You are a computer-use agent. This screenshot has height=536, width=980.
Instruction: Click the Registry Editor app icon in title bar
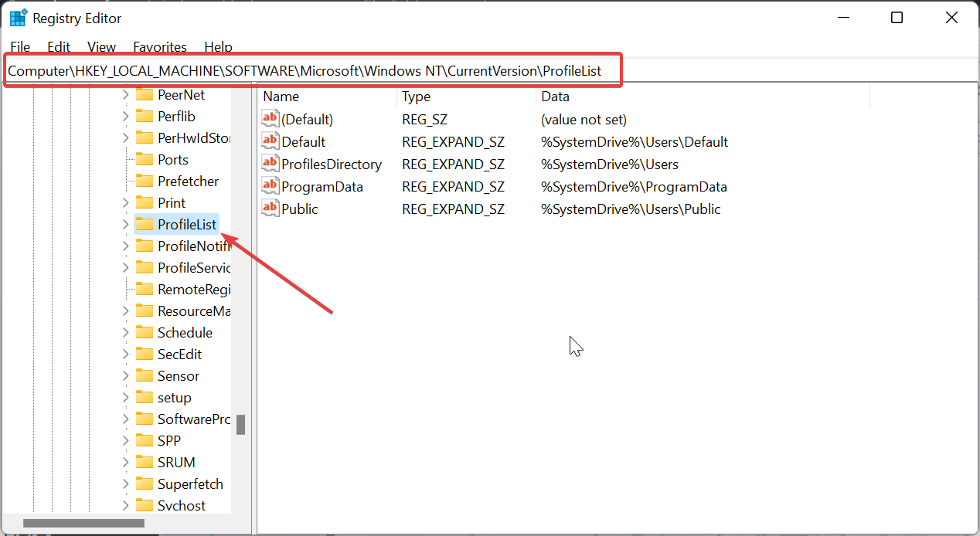19,18
